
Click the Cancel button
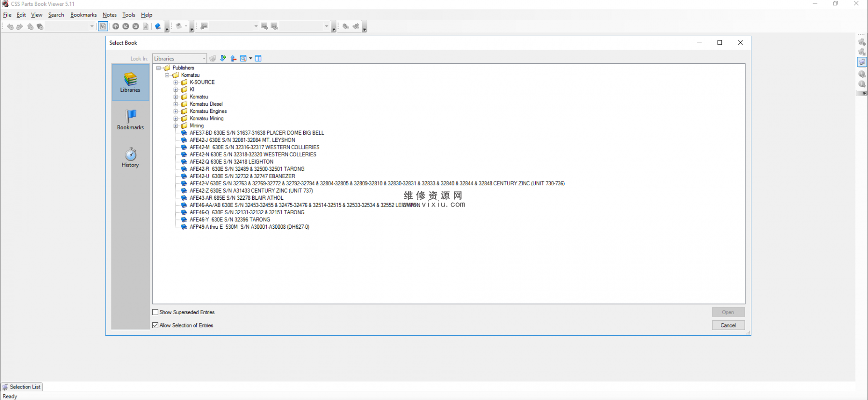[x=728, y=325]
